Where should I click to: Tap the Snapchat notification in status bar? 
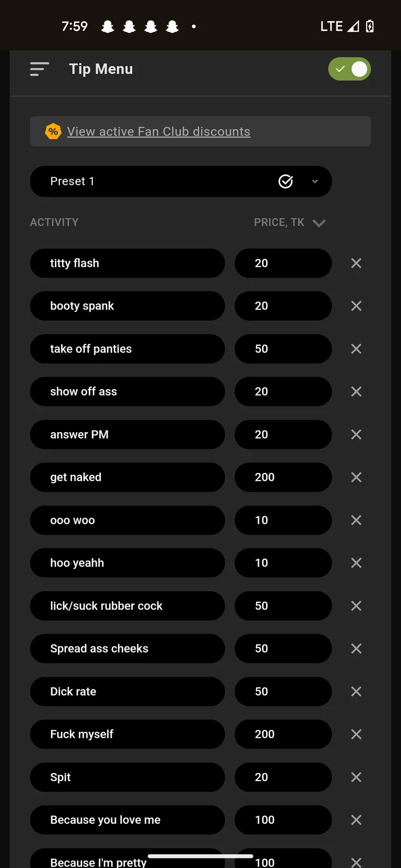108,27
